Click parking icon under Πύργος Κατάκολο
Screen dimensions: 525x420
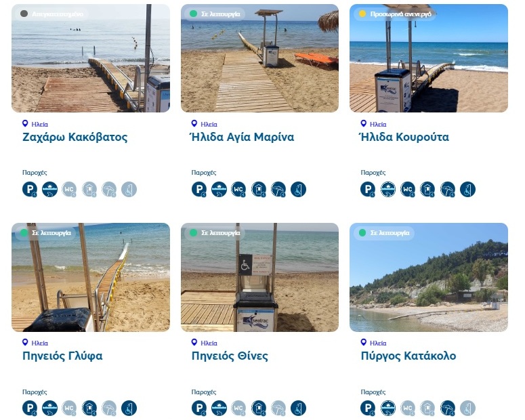point(368,408)
